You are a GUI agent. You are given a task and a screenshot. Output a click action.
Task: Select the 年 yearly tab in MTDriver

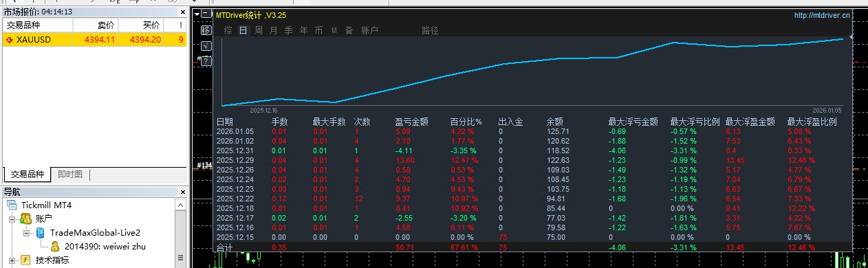click(x=303, y=30)
